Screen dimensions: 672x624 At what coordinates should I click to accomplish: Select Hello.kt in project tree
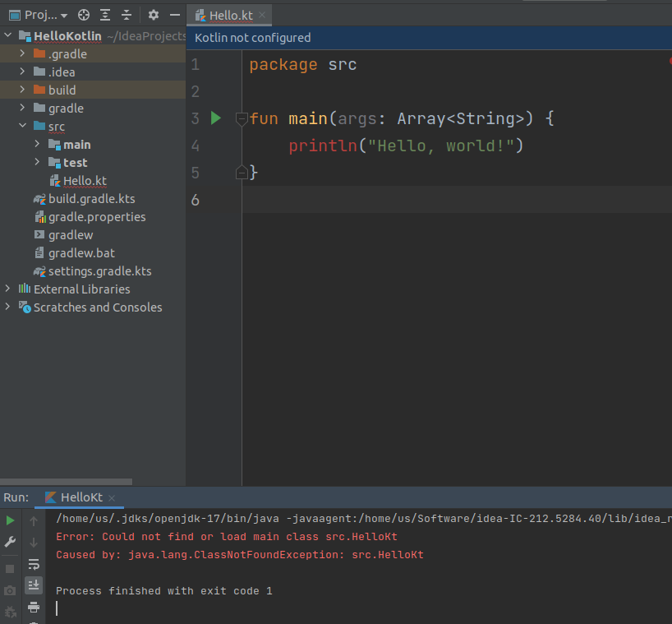pos(85,181)
